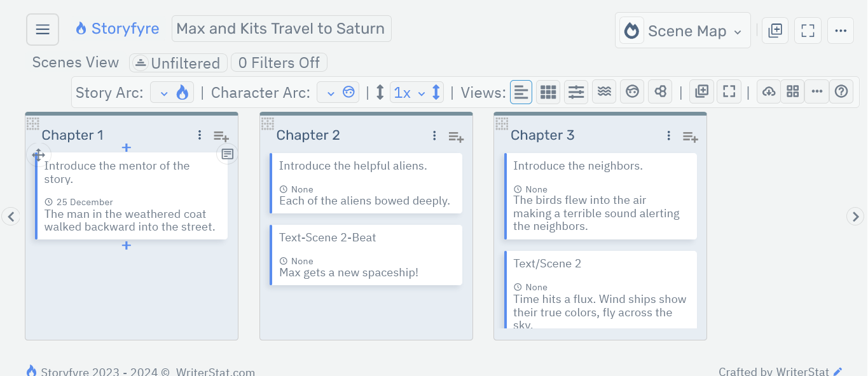Click the wave pattern view icon
The width and height of the screenshot is (868, 376).
coord(603,91)
